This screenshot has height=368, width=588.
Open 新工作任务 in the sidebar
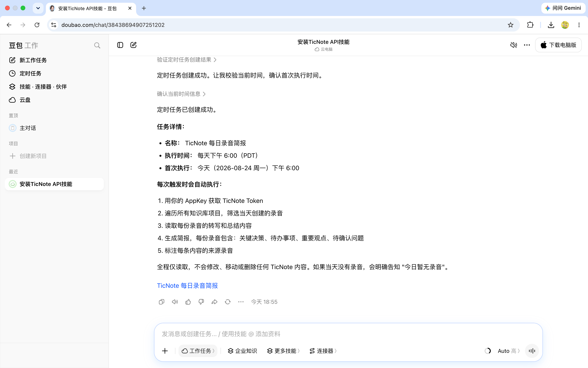54,60
